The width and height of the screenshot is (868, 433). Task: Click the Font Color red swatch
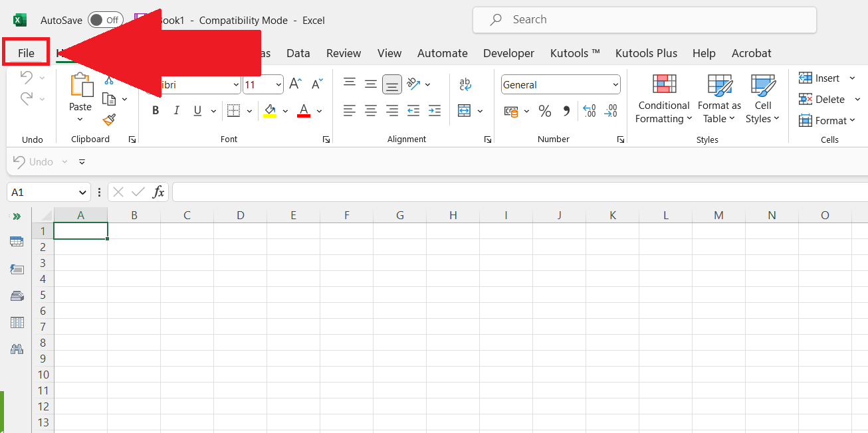tap(303, 110)
